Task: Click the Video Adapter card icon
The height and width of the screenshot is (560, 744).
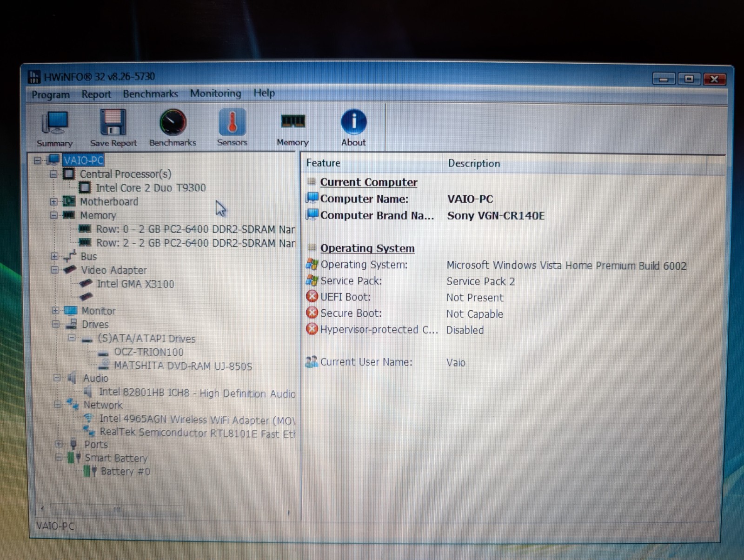Action: point(70,269)
